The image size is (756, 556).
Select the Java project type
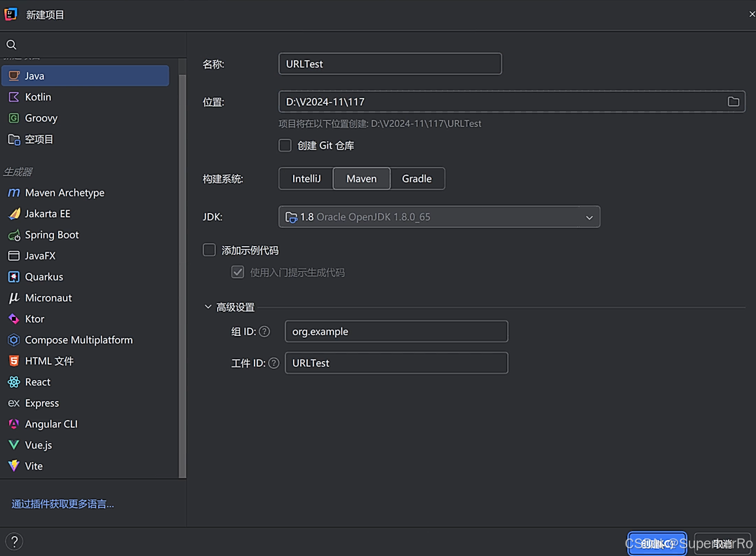pyautogui.click(x=86, y=76)
